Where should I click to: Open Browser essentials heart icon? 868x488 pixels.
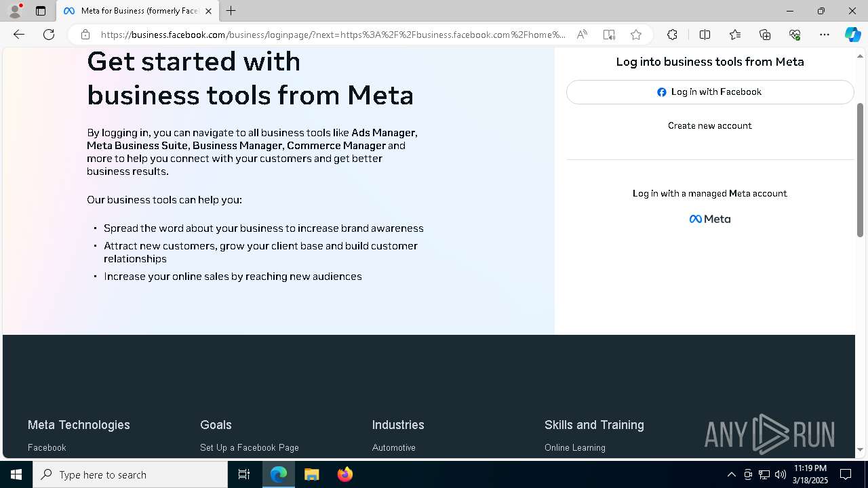coord(795,35)
